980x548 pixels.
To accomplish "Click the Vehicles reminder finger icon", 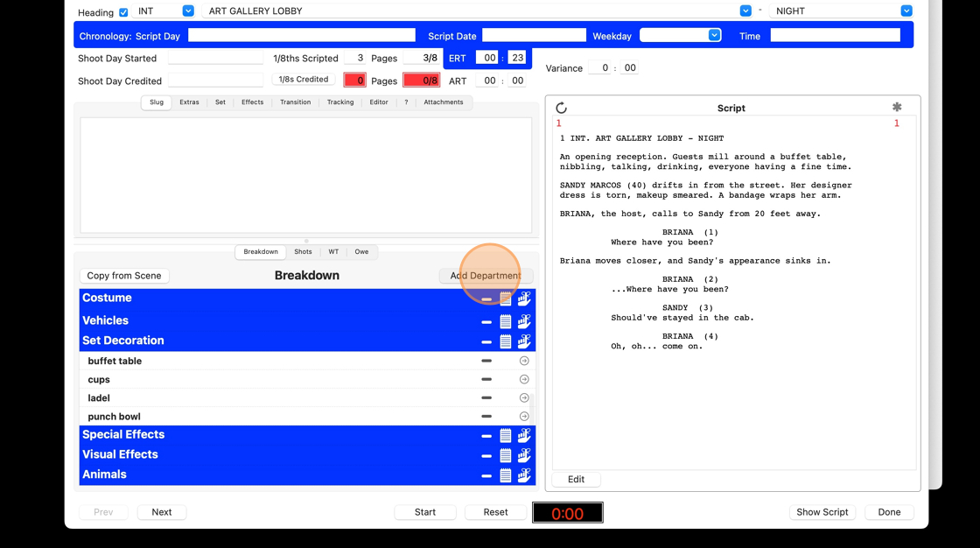I will pyautogui.click(x=524, y=321).
